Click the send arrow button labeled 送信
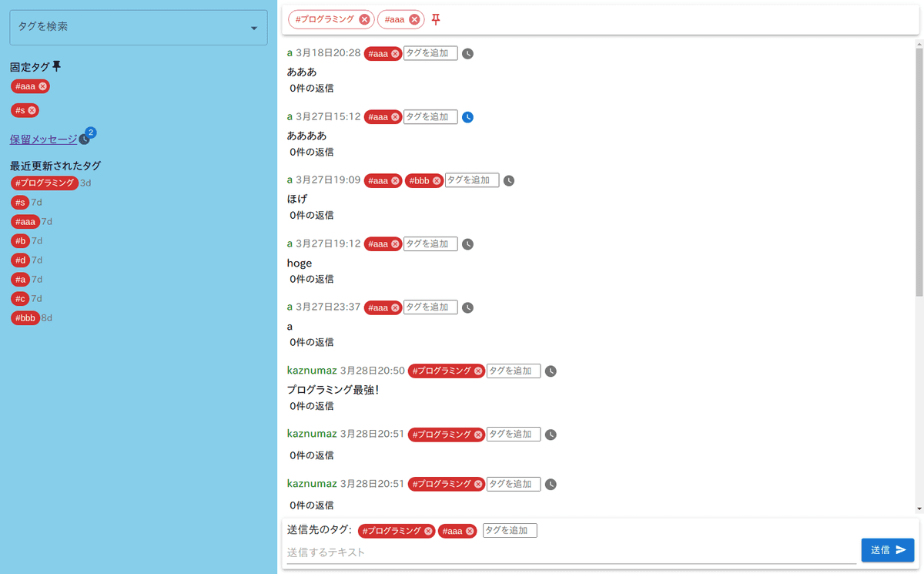The width and height of the screenshot is (924, 574). pos(887,550)
